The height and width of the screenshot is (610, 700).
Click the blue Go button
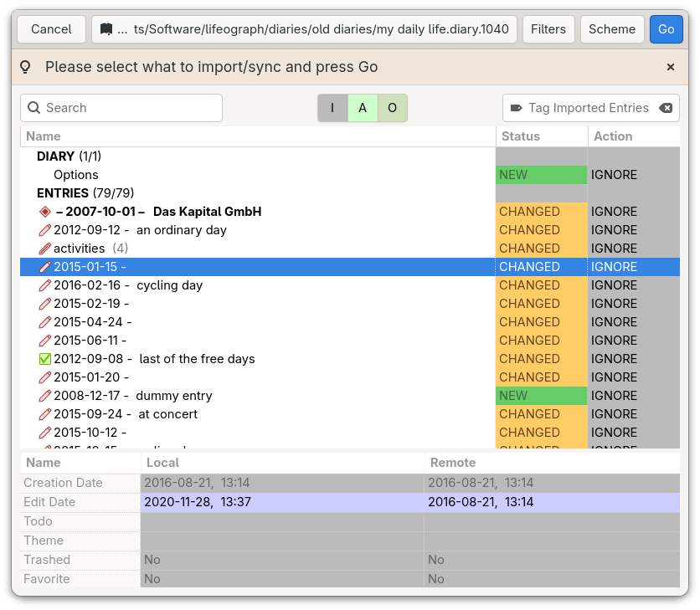point(666,29)
